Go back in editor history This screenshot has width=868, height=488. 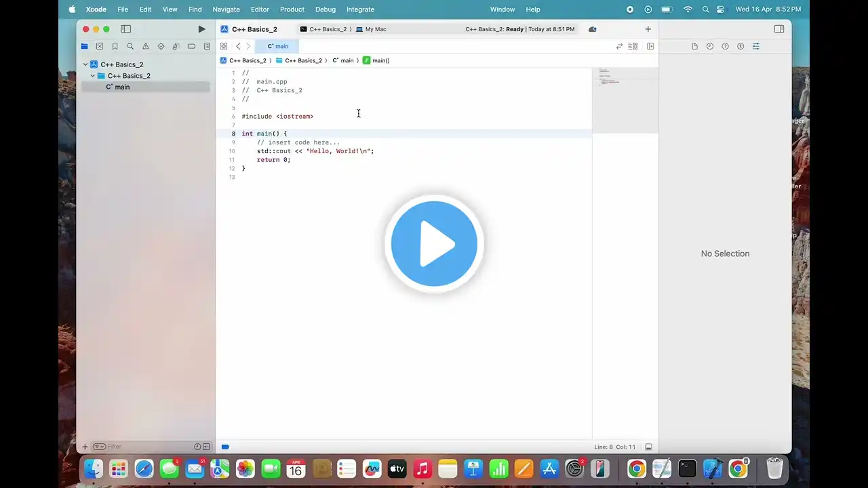238,46
